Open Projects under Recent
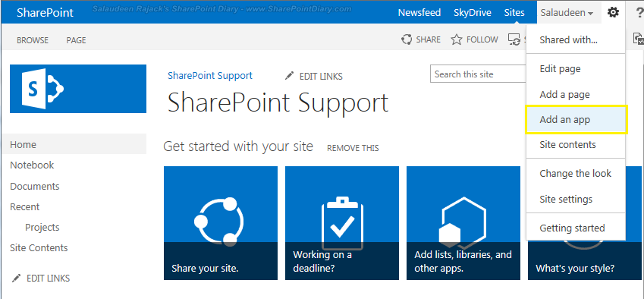 tap(42, 227)
